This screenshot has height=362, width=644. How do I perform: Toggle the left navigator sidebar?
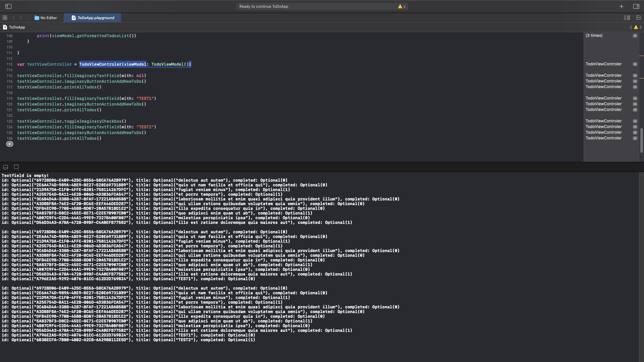pyautogui.click(x=8, y=6)
